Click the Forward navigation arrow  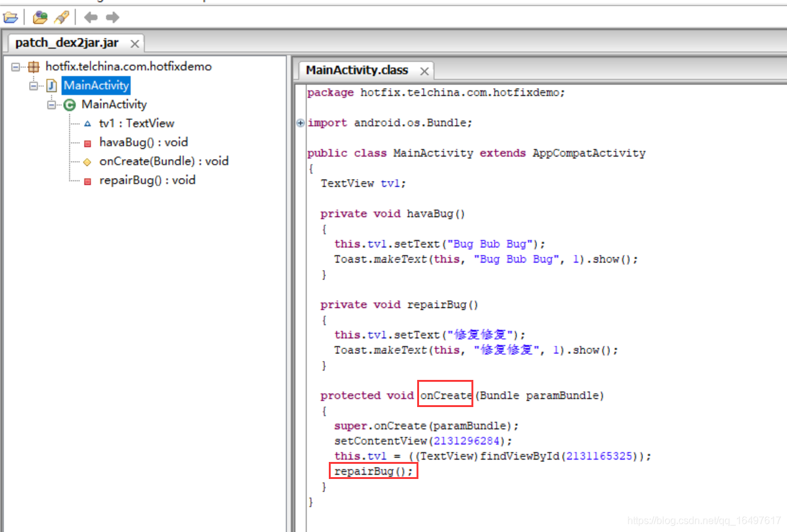click(x=112, y=17)
